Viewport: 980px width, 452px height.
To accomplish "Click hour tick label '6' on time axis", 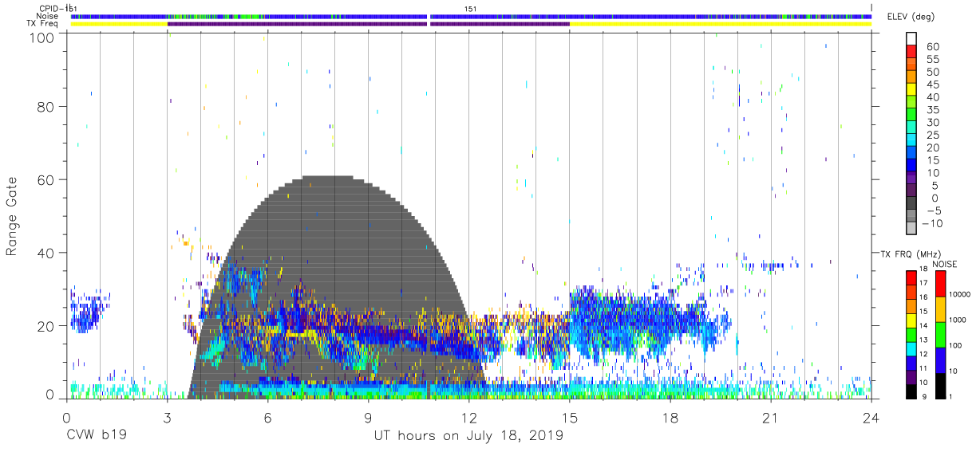I will (x=267, y=417).
